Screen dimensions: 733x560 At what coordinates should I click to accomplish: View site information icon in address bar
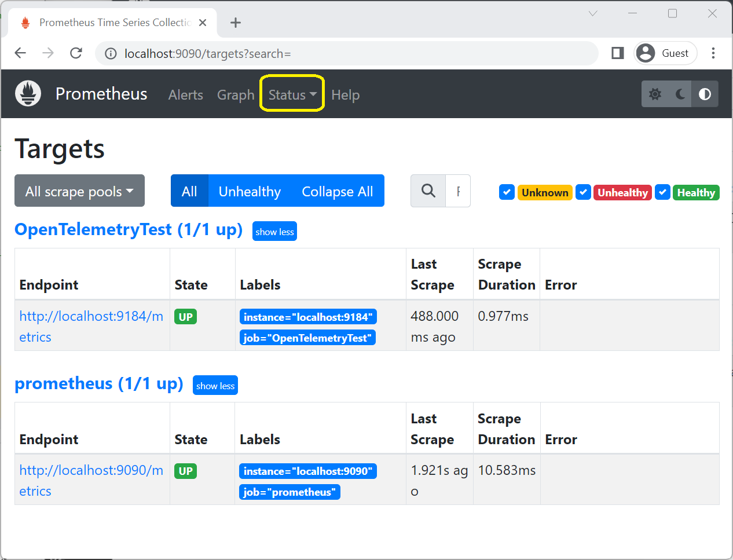(111, 54)
